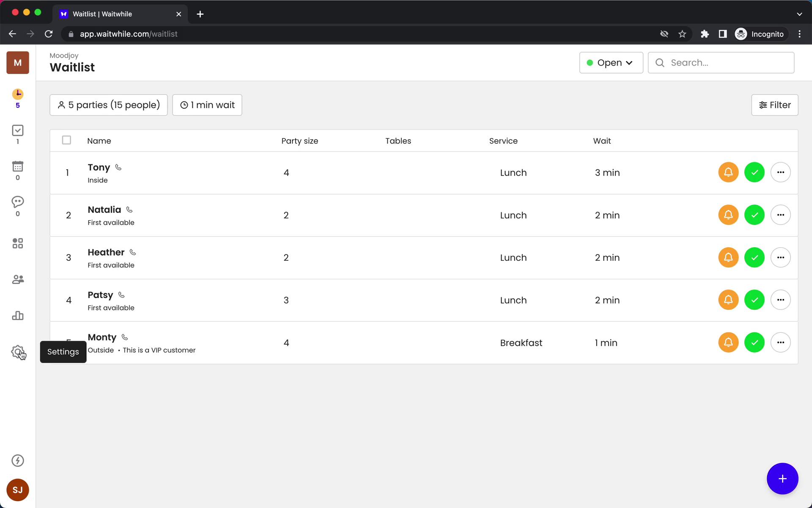The width and height of the screenshot is (812, 508).
Task: Go back in browser history
Action: point(12,34)
